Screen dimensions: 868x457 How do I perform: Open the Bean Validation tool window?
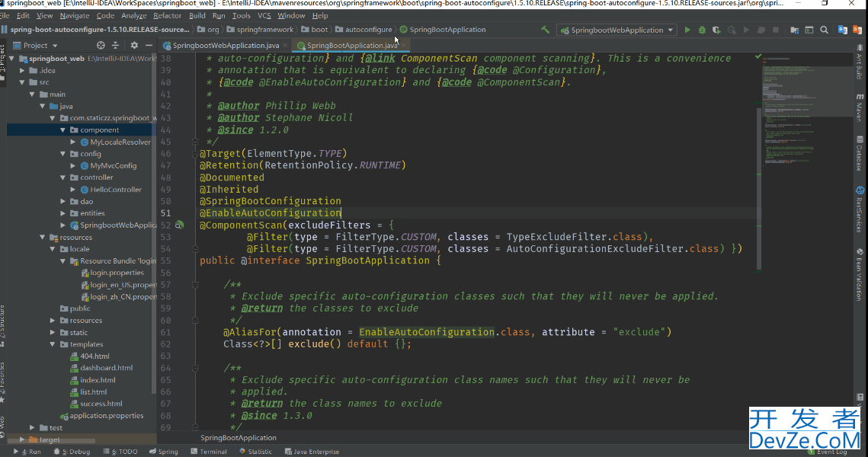tap(860, 274)
